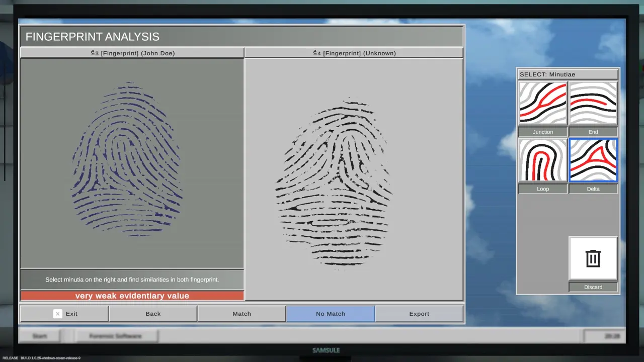Click the 'Select minutia on the right' instruction
Screen dimensions: 644x362
pos(132,280)
